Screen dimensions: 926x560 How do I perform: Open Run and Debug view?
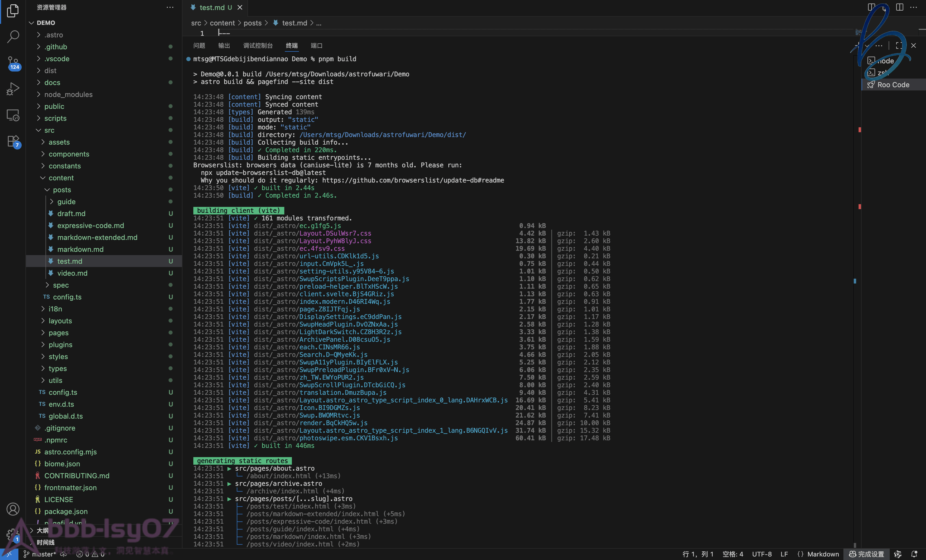13,89
